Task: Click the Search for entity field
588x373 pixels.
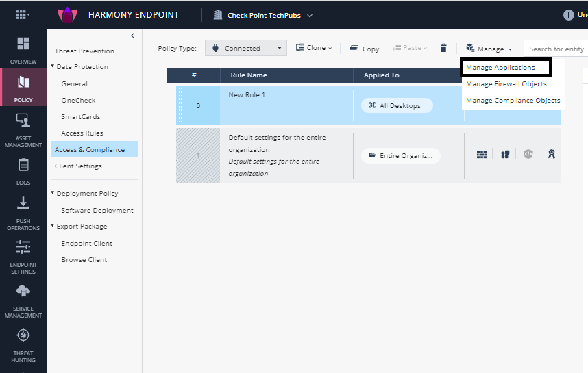Action: point(556,49)
